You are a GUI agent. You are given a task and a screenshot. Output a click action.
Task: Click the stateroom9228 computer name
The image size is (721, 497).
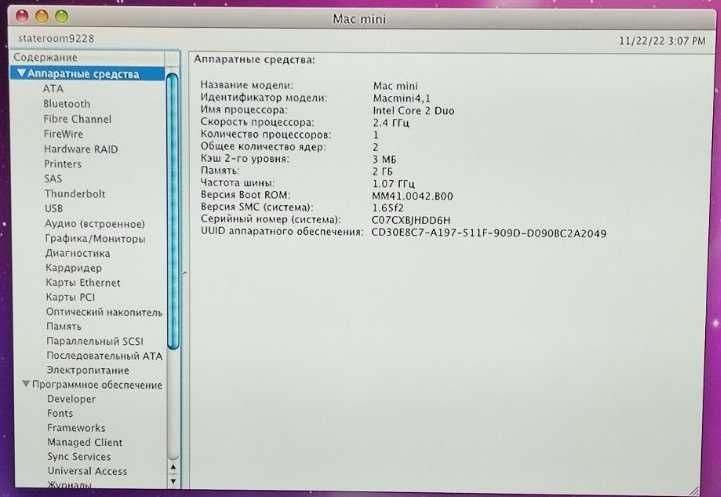click(56, 39)
